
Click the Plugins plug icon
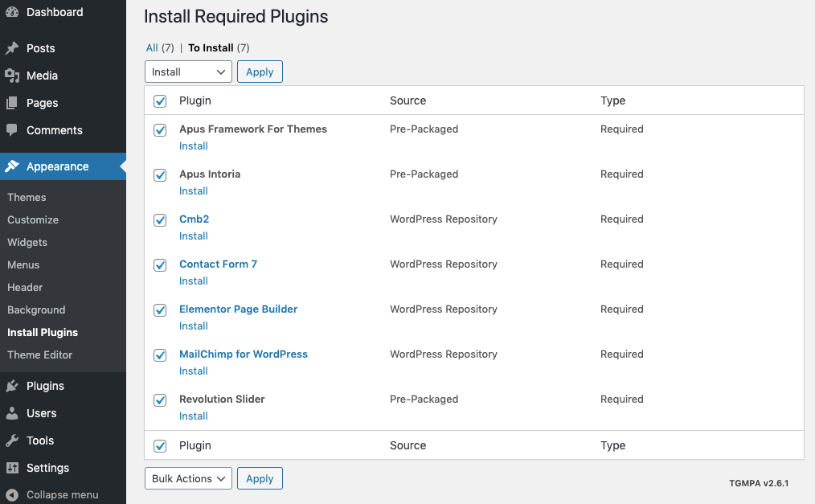[12, 386]
